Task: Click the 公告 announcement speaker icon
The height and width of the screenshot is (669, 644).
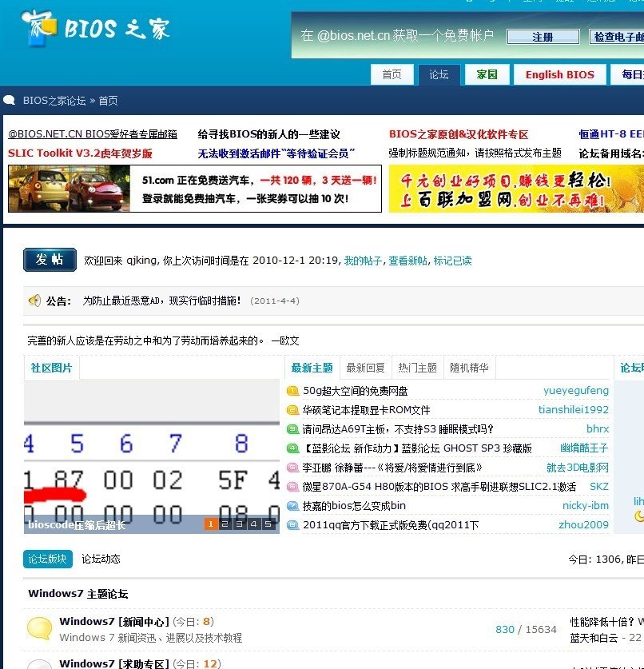Action: pos(34,301)
